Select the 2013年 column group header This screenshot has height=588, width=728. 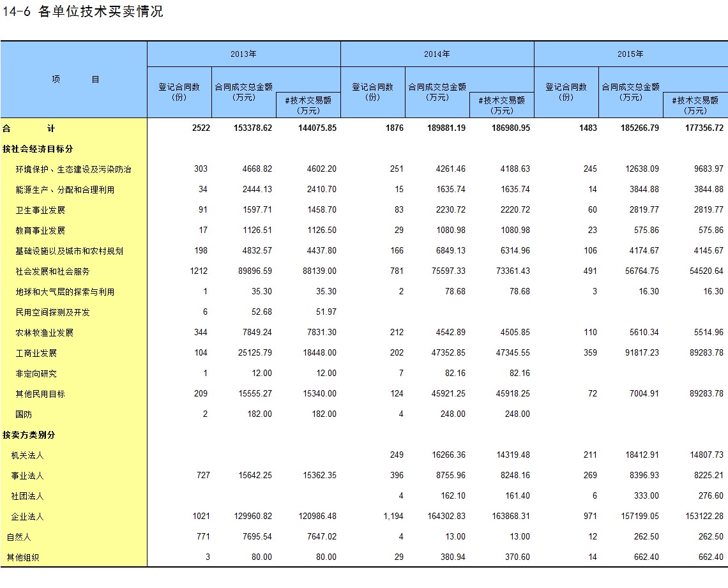point(243,54)
